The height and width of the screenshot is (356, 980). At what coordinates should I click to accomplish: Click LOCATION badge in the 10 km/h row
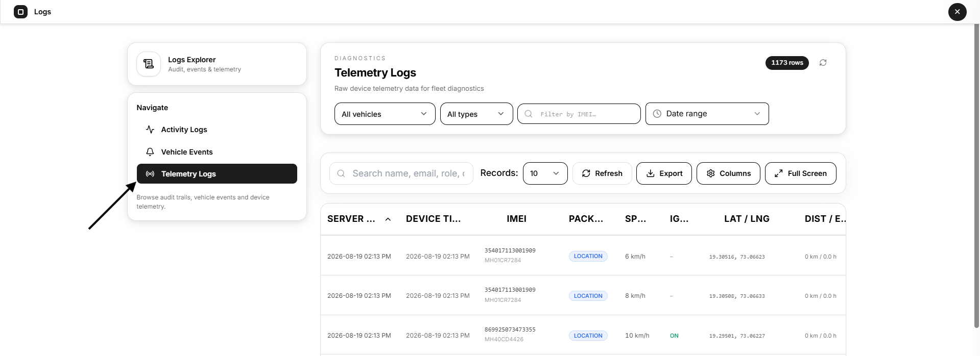coord(588,336)
